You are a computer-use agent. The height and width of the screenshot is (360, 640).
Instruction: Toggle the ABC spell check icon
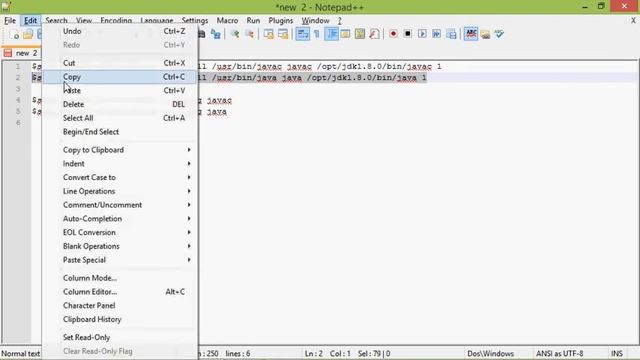point(471,34)
